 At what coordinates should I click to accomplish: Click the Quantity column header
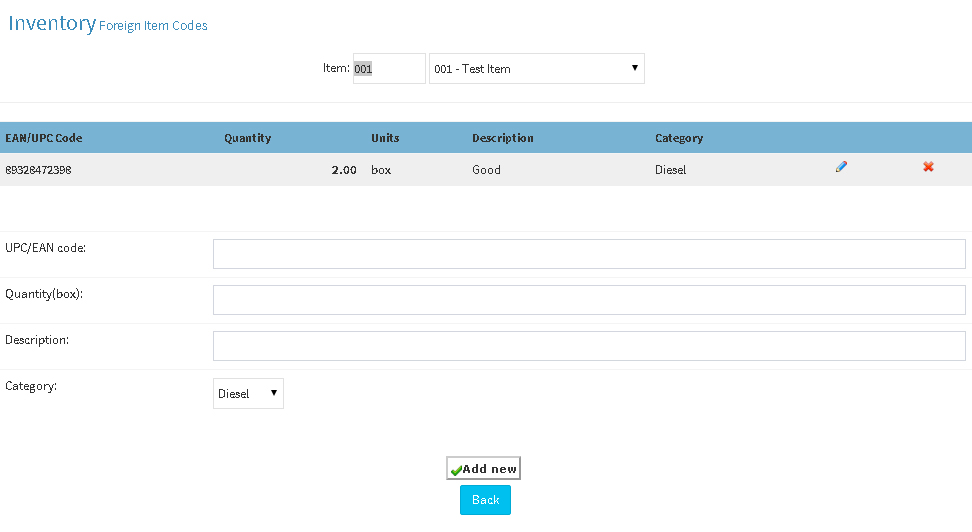tap(247, 138)
